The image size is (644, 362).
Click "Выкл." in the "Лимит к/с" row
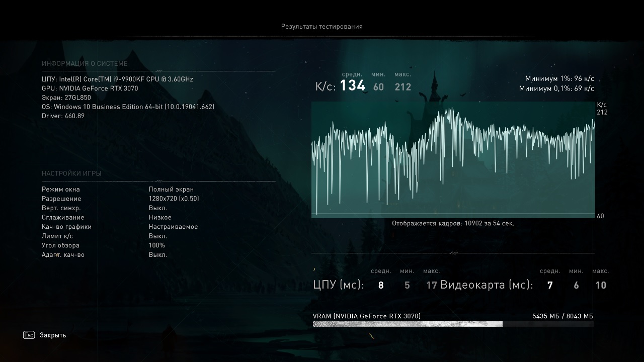point(157,236)
